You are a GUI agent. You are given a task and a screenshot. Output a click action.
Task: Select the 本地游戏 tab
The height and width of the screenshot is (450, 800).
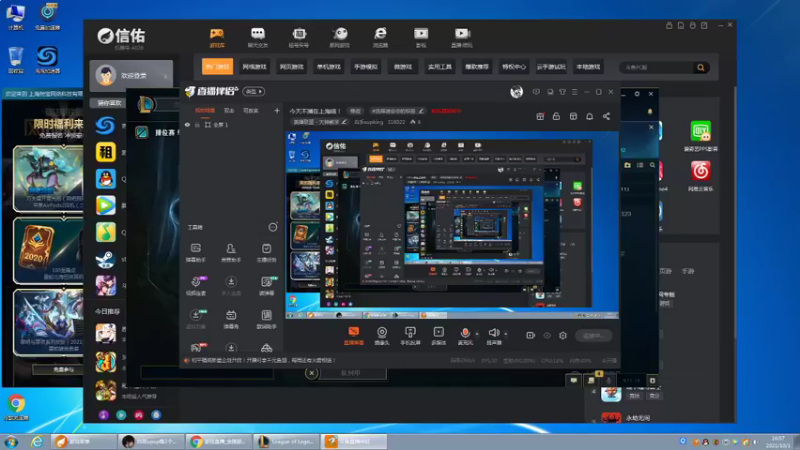(x=588, y=67)
